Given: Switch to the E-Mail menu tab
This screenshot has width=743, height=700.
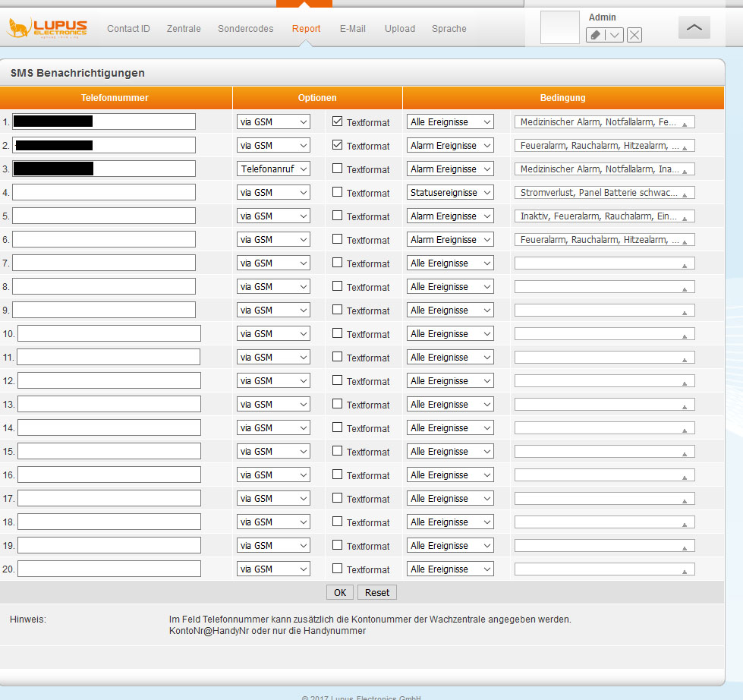Looking at the screenshot, I should 352,29.
